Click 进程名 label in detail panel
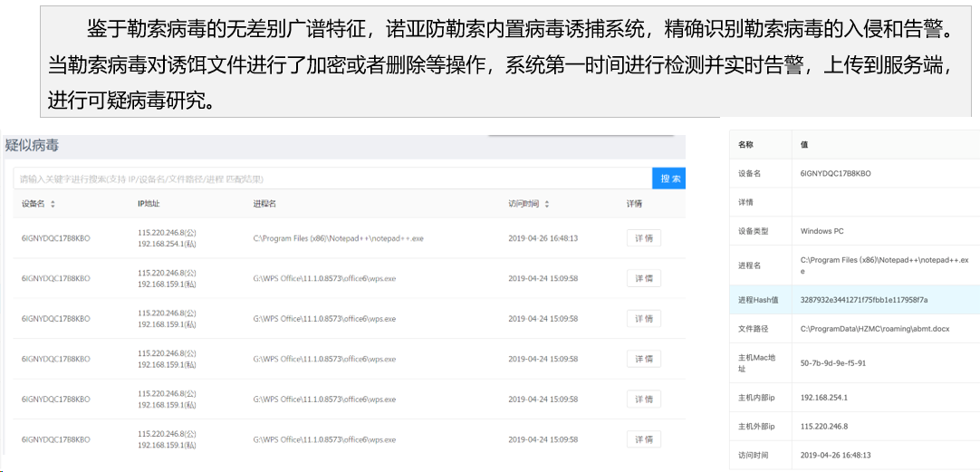This screenshot has width=980, height=472. point(749,265)
